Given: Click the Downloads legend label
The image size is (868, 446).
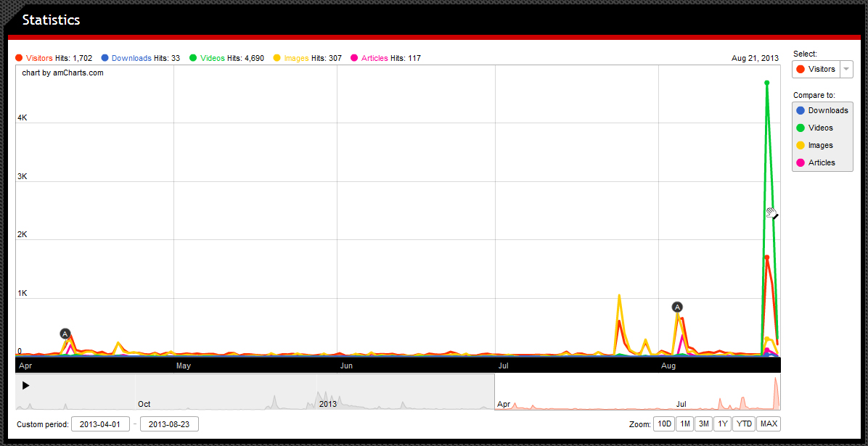Looking at the screenshot, I should (131, 58).
